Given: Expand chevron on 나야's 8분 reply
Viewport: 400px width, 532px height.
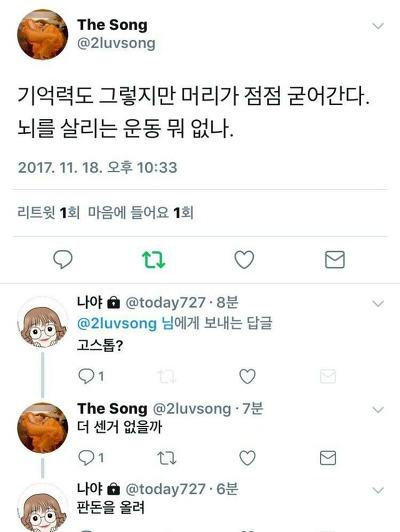Looking at the screenshot, I should pyautogui.click(x=378, y=303).
